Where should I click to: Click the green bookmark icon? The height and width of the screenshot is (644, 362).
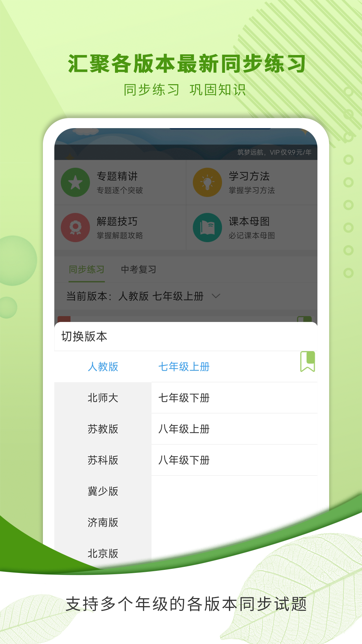point(308,362)
